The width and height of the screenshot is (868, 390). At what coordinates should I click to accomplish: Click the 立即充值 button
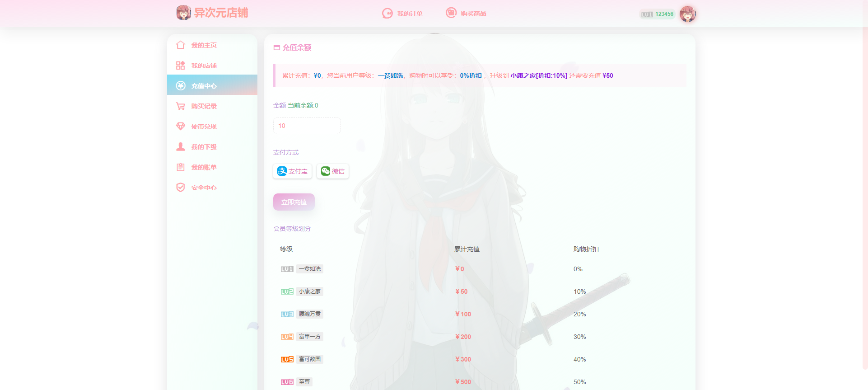click(x=294, y=202)
